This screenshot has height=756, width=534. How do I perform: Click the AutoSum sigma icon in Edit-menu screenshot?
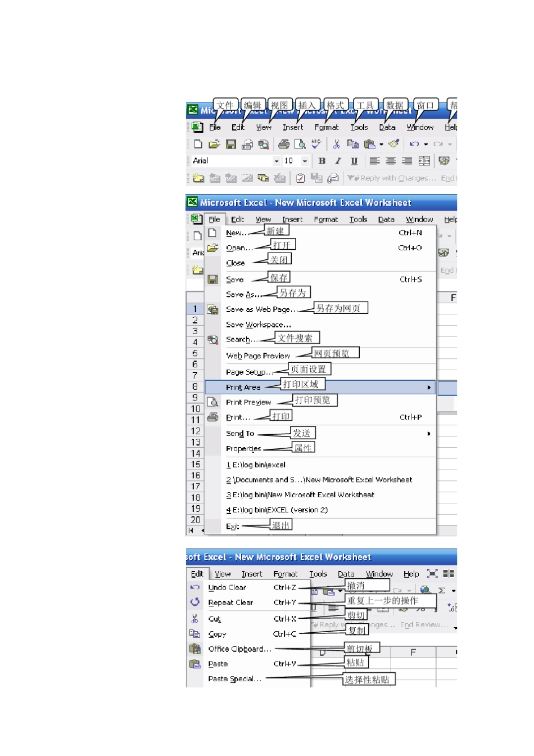coord(442,590)
